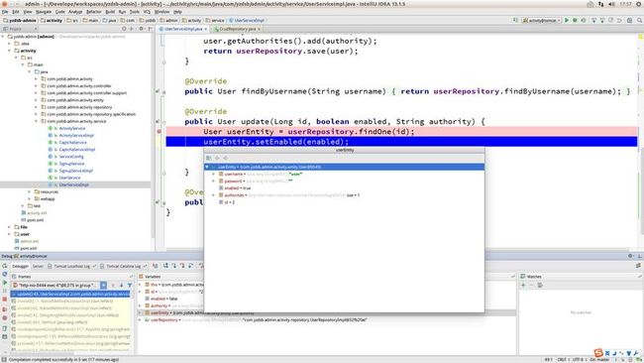
Task: Rerun activity@tomcat in debug panel
Action: (x=5, y=266)
